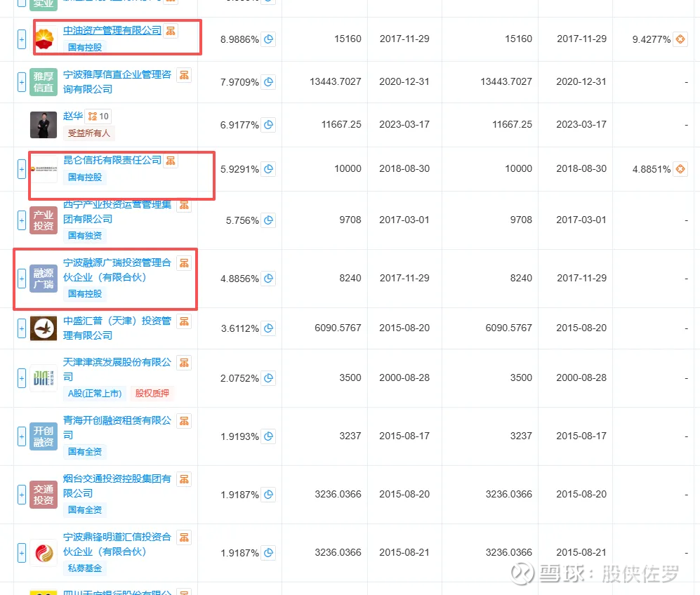
Task: Click 宁波鼎锋明道 red swirl logo
Action: [x=44, y=553]
